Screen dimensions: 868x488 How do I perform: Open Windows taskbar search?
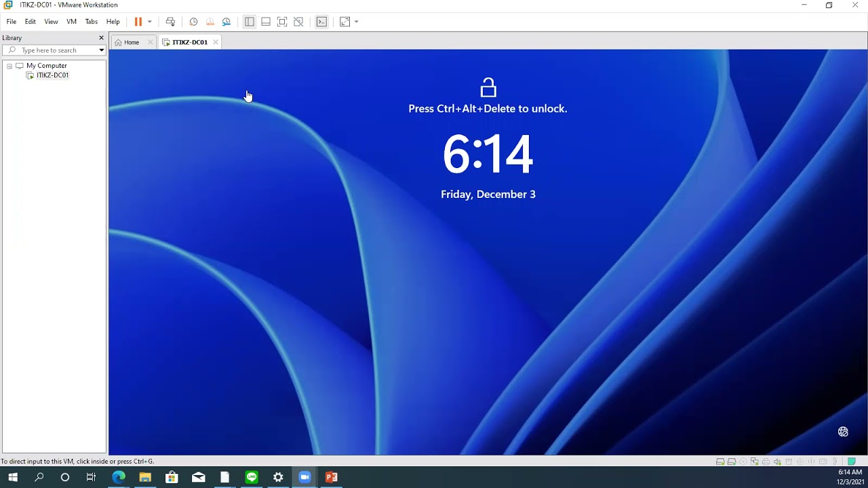(x=39, y=477)
